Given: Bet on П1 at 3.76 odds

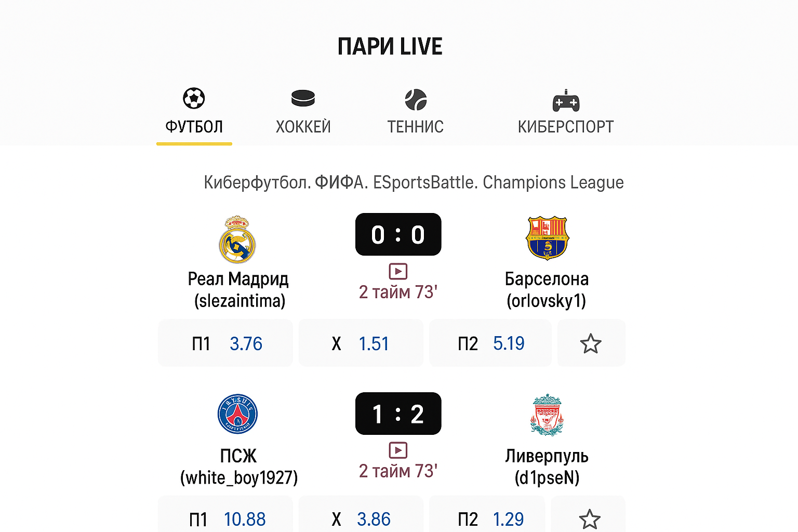Looking at the screenshot, I should [226, 343].
